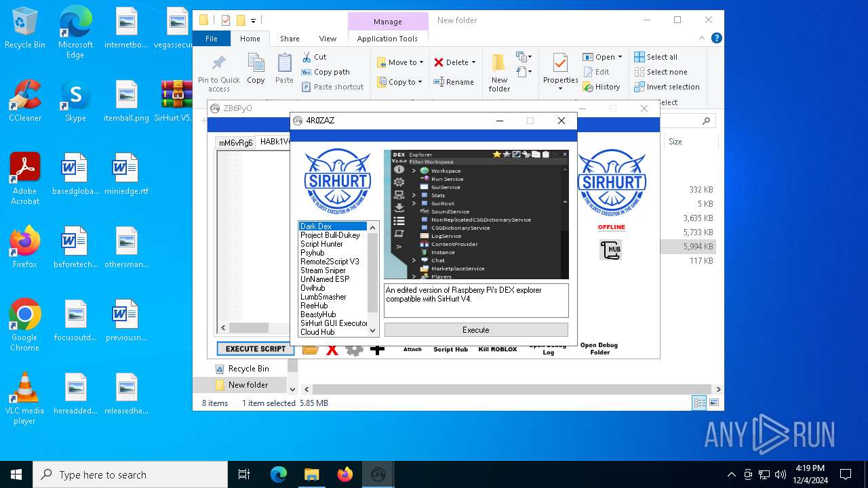The height and width of the screenshot is (488, 868).
Task: Open the Copy to dropdown
Action: [x=400, y=82]
